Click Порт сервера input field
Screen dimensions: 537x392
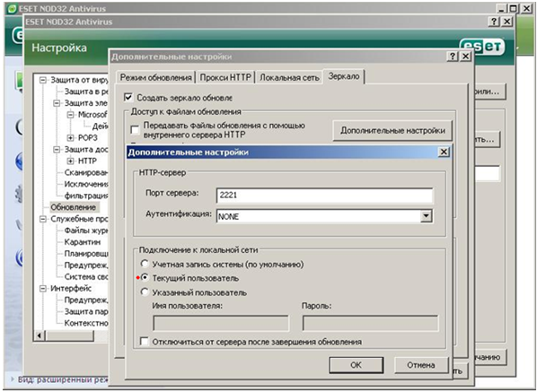click(x=324, y=195)
